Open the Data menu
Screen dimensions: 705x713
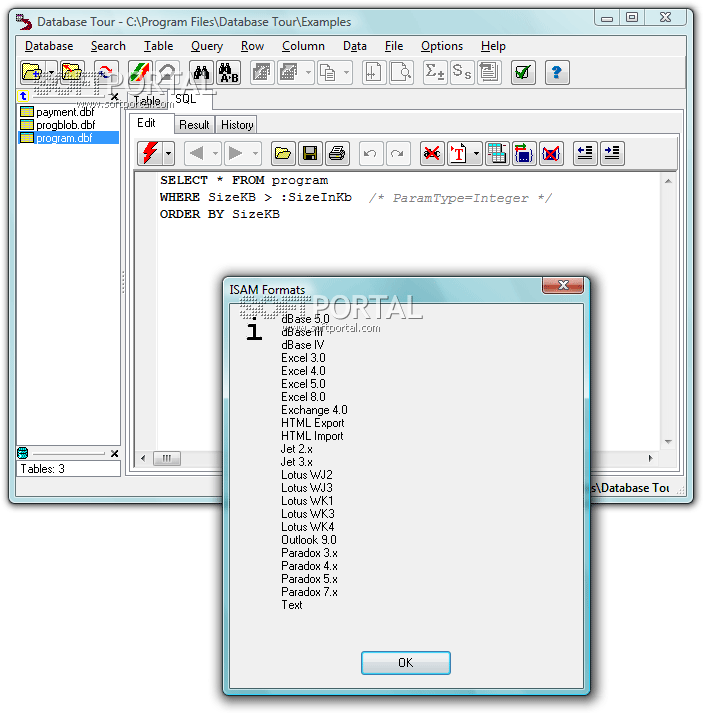point(355,46)
